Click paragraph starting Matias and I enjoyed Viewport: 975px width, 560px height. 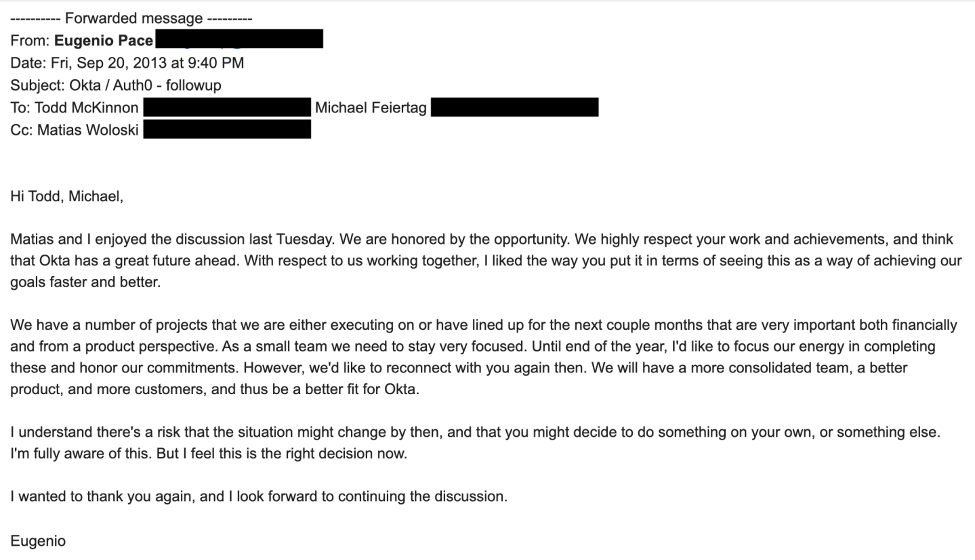(474, 261)
